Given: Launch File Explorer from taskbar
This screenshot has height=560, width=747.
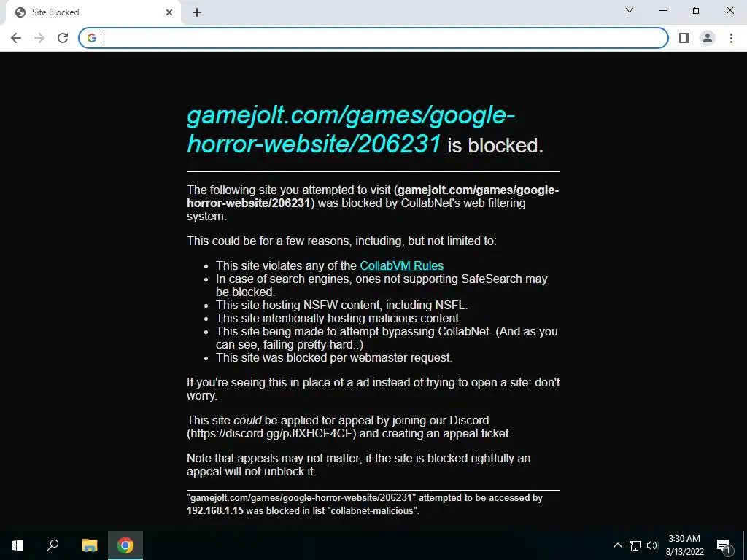Looking at the screenshot, I should [89, 545].
